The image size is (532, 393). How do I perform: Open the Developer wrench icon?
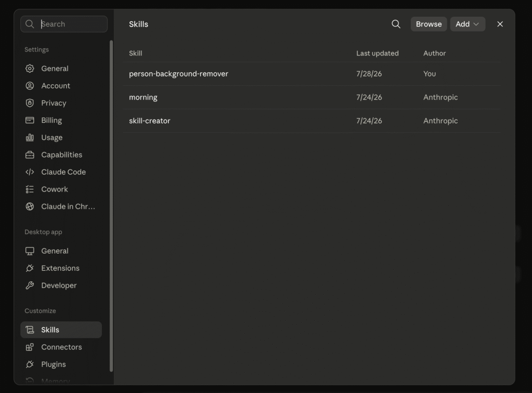30,285
